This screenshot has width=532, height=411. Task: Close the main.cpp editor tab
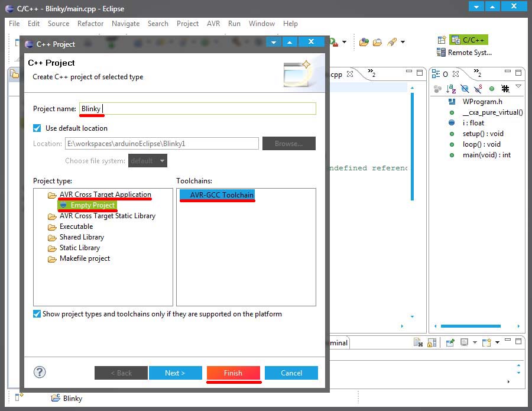pos(350,74)
